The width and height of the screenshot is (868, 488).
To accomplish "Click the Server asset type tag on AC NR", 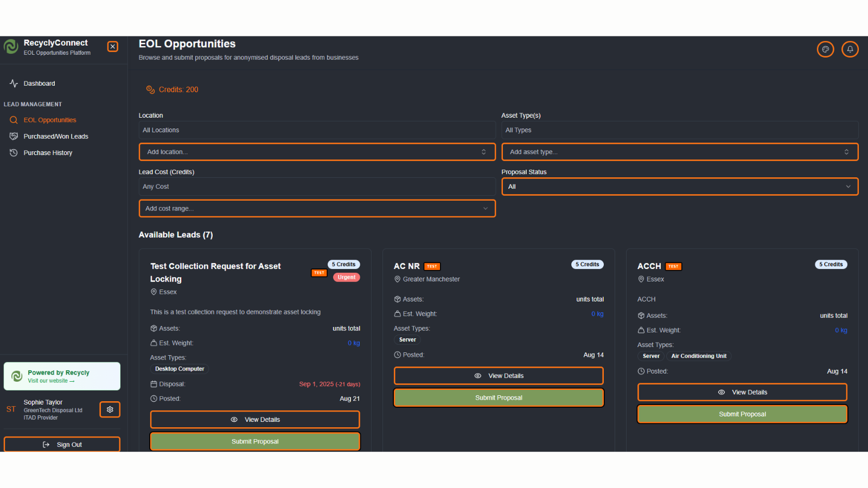I will 407,340.
